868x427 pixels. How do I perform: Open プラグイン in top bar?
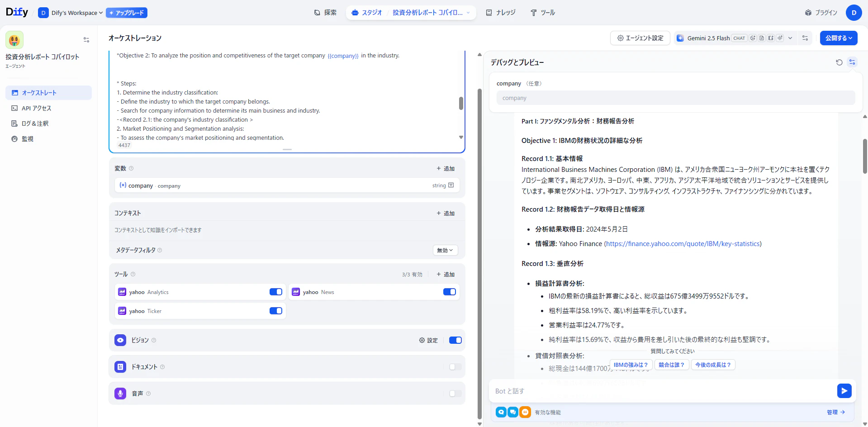point(821,13)
